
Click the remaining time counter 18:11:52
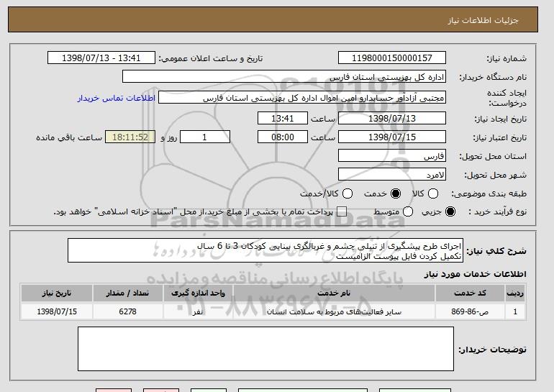(130, 137)
